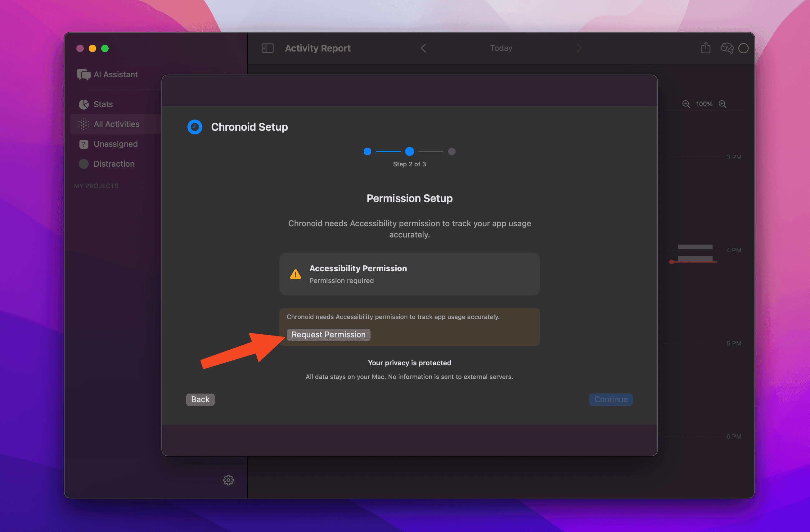810x532 pixels.
Task: Select the Stats pie chart icon
Action: point(83,104)
